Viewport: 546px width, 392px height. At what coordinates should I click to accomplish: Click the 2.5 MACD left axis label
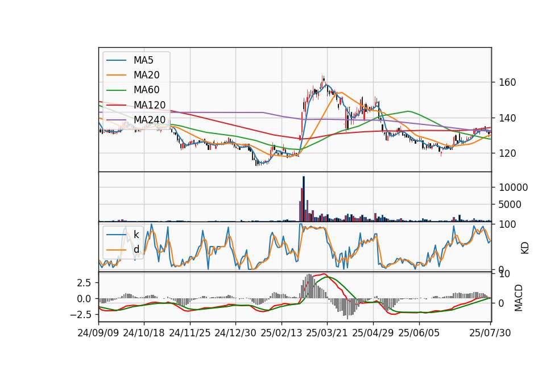pos(84,283)
